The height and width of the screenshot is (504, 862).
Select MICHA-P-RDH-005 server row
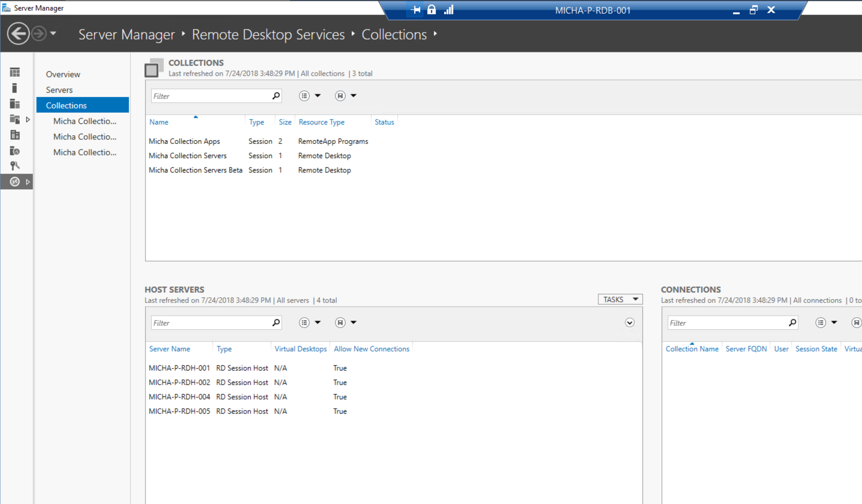(x=248, y=411)
